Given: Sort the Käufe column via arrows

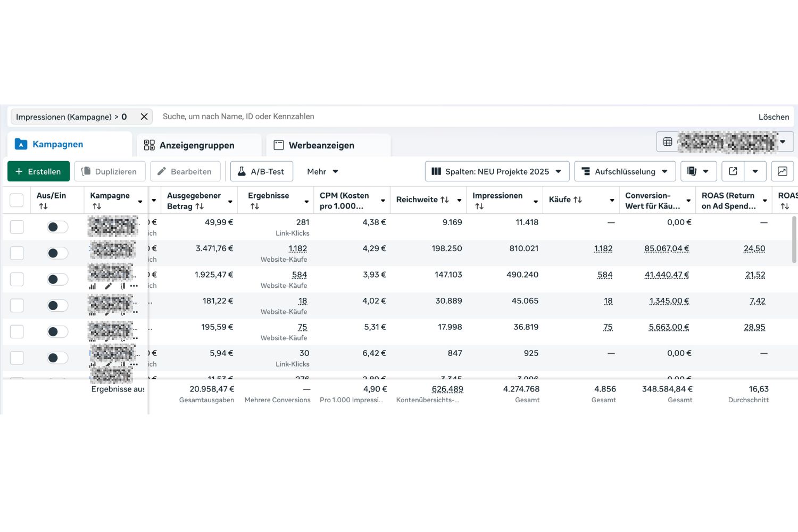Looking at the screenshot, I should tap(578, 200).
